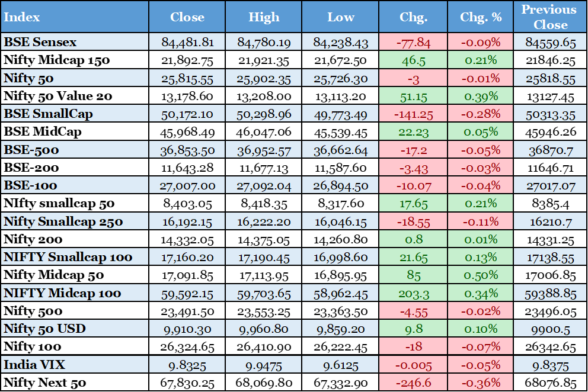Click the BSE Sensex row label
The image size is (588, 392).
(40, 42)
